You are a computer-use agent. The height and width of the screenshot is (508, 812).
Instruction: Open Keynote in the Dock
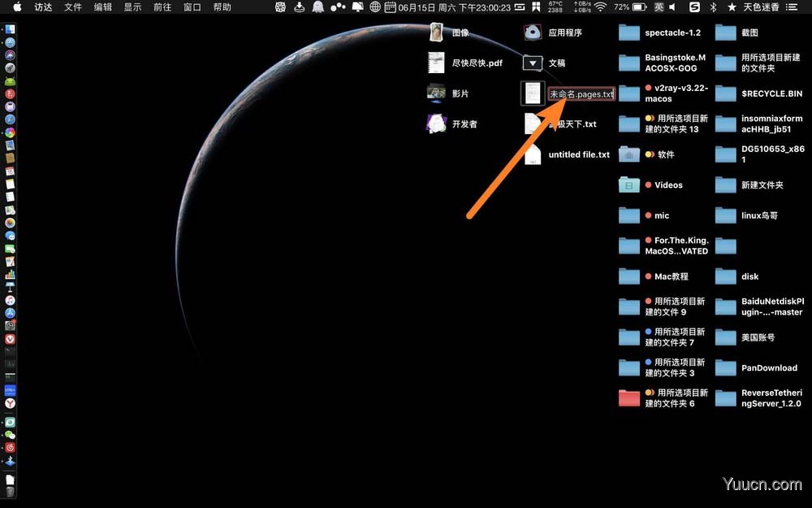click(10, 287)
